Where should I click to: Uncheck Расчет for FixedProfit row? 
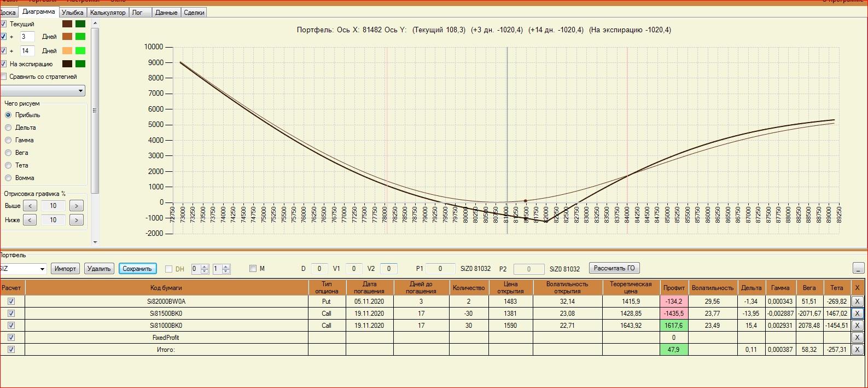click(11, 338)
